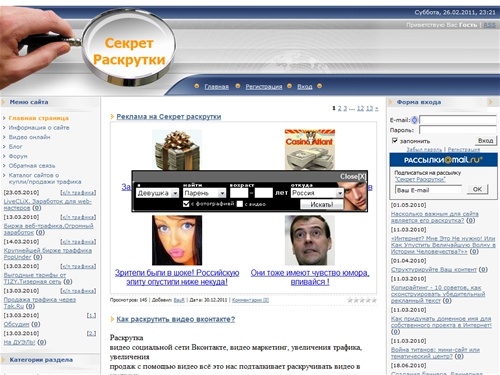Open the Обсудим sidebar link
Image resolution: width=500 pixels, height=375 pixels.
16,324
